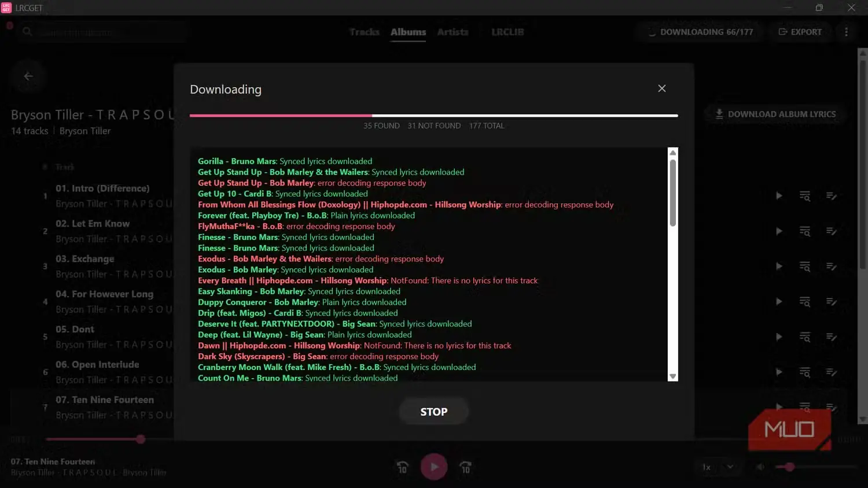Click log entry Count On Me - Bruno Mars

click(298, 378)
